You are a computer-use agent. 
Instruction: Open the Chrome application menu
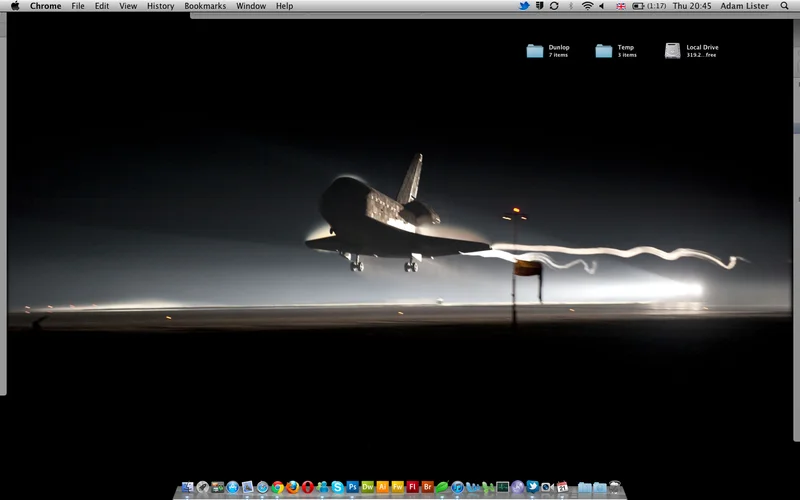[45, 6]
